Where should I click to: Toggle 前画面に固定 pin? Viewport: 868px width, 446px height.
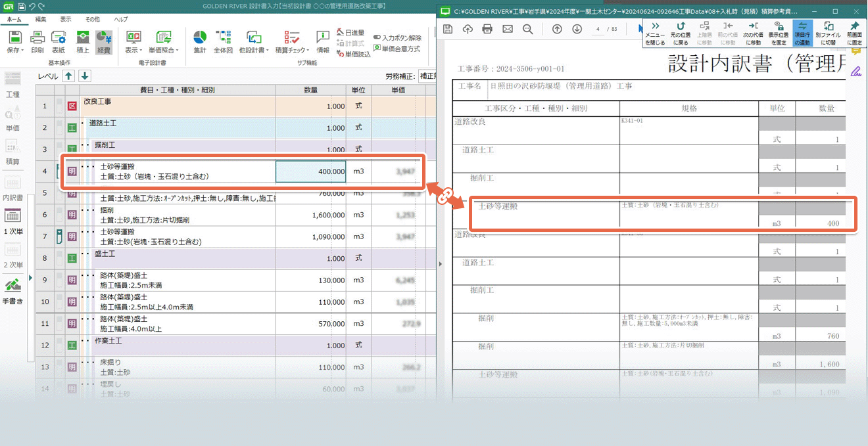pos(854,33)
